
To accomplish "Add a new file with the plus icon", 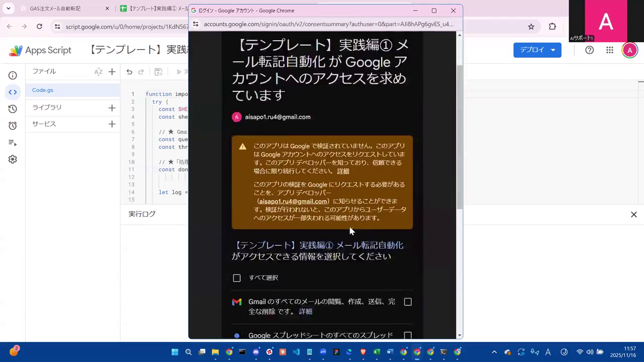I will click(112, 71).
